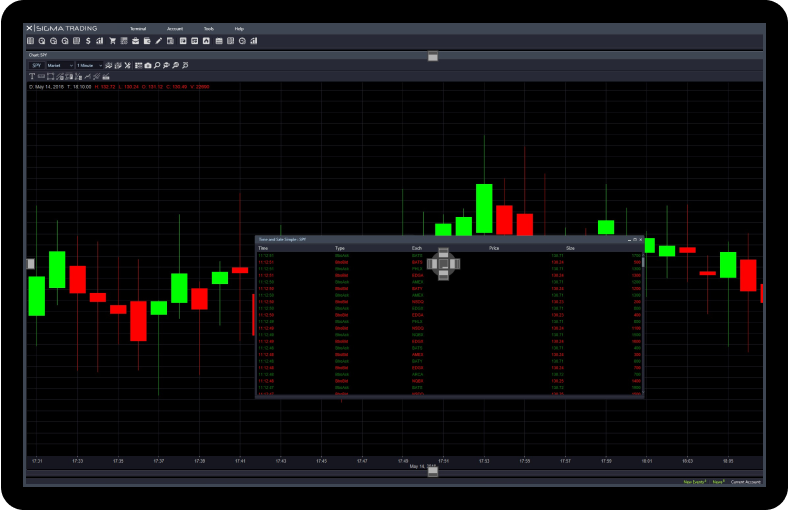This screenshot has height=510, width=788.
Task: Click the dollar sign icon in main toolbar
Action: pos(88,41)
